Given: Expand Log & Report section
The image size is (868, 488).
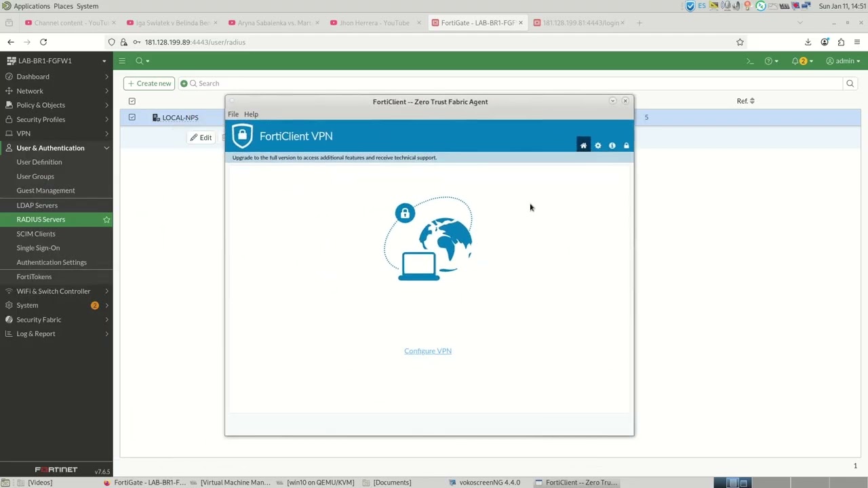Looking at the screenshot, I should click(x=56, y=334).
